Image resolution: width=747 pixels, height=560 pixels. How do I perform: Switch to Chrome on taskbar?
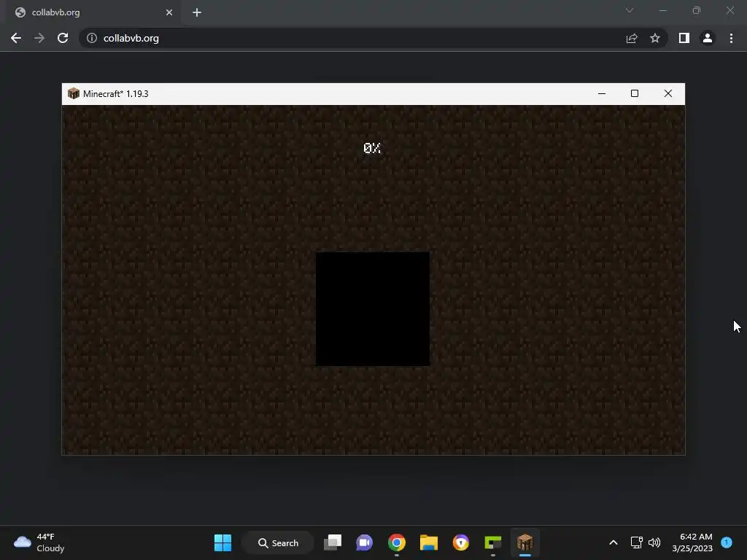[x=396, y=542]
